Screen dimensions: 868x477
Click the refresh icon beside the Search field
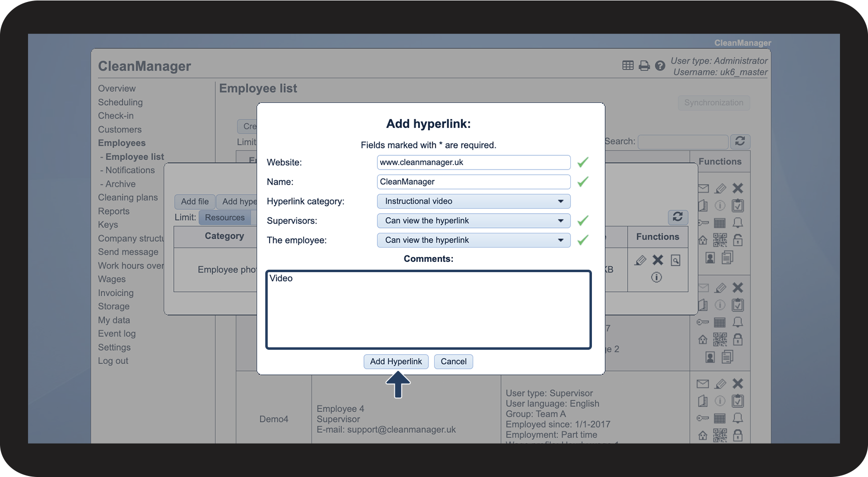740,141
